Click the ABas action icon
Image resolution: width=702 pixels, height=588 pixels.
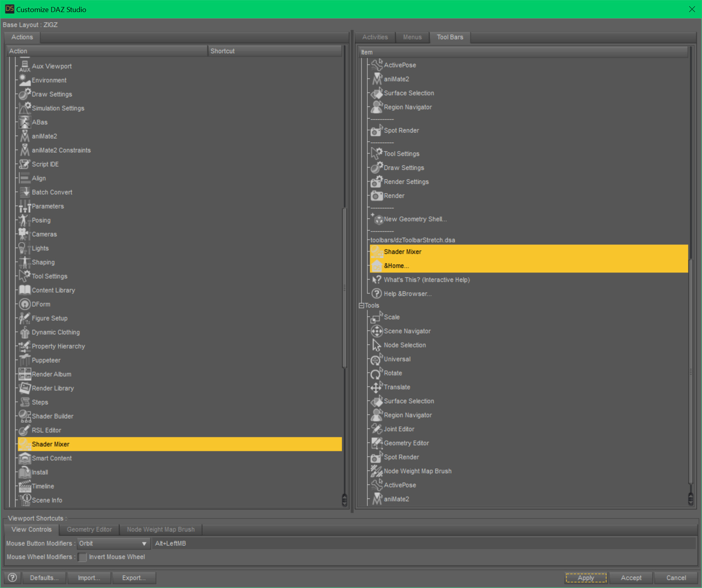click(25, 122)
